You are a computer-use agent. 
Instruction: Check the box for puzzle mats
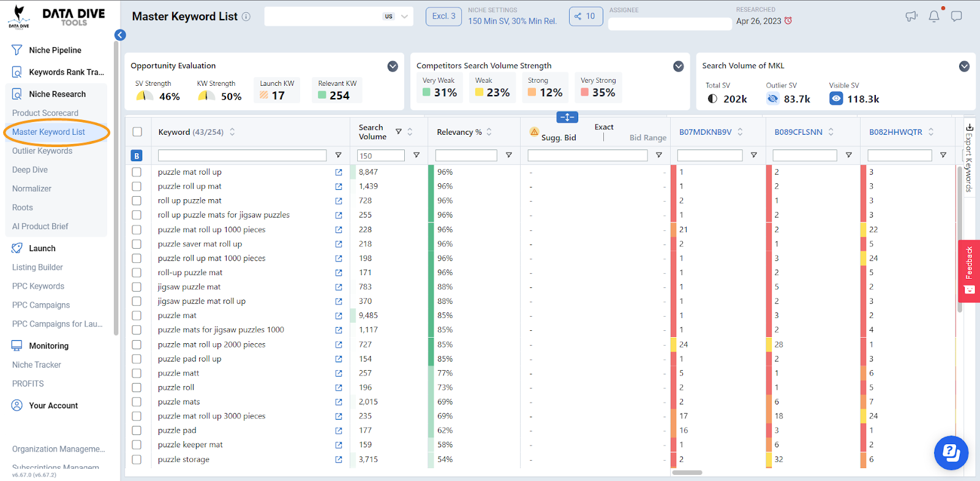[137, 402]
